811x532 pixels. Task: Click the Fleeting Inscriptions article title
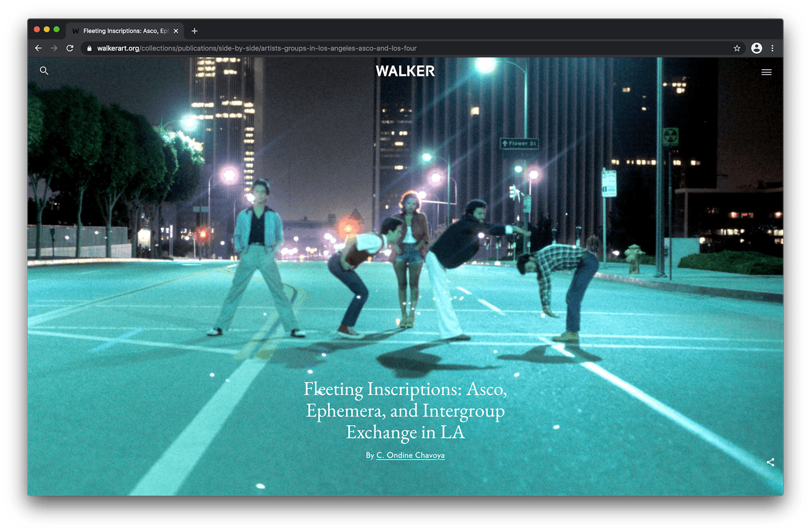[x=405, y=411]
